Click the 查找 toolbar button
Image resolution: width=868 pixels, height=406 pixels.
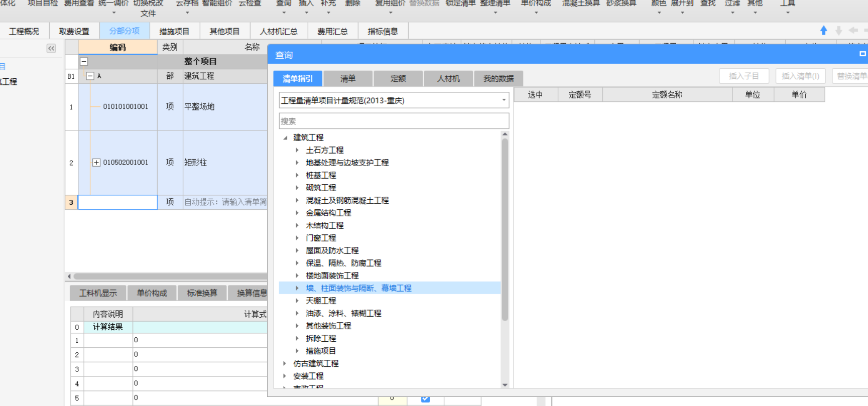(708, 4)
